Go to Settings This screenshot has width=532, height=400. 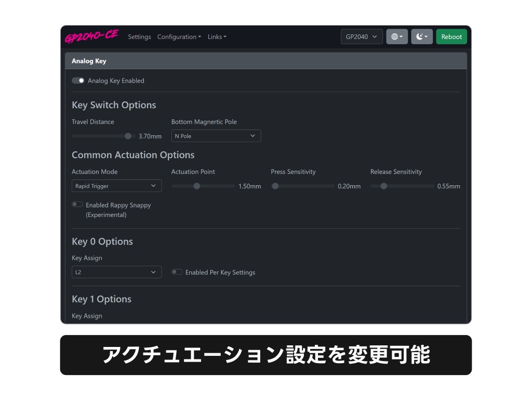[x=139, y=36]
